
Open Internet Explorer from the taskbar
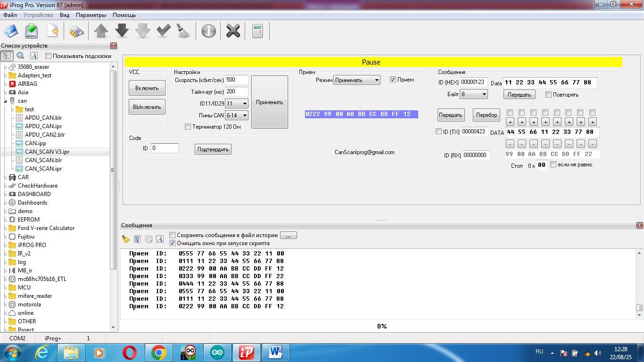coord(42,353)
